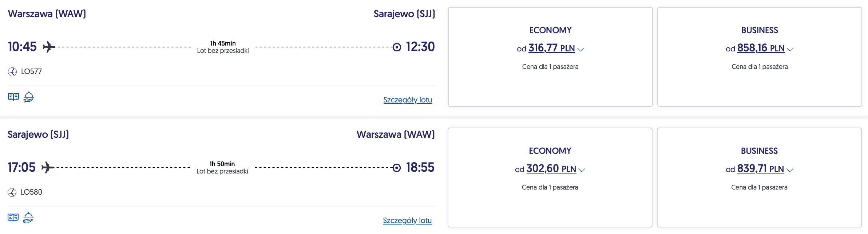
Task: Expand Economy fare 302,60 PLN chevron
Action: click(x=582, y=170)
